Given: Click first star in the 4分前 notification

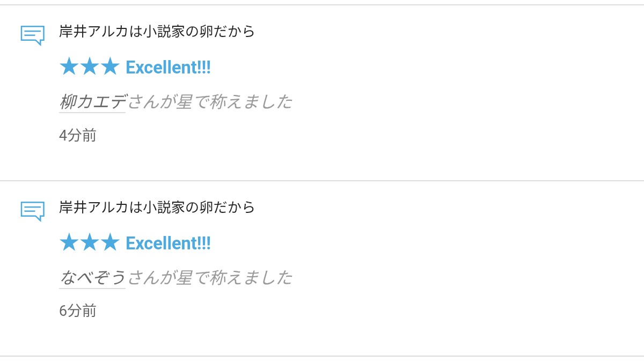Looking at the screenshot, I should [69, 67].
